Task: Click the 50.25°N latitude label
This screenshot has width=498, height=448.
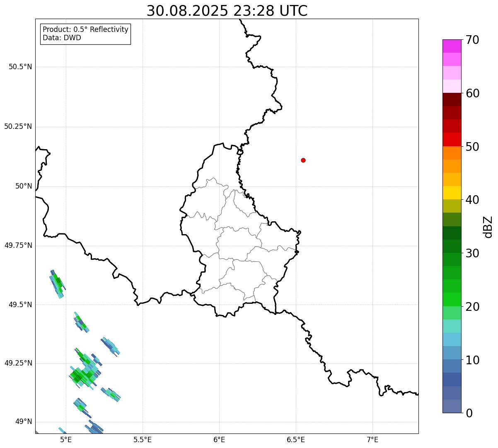Action: coord(18,126)
